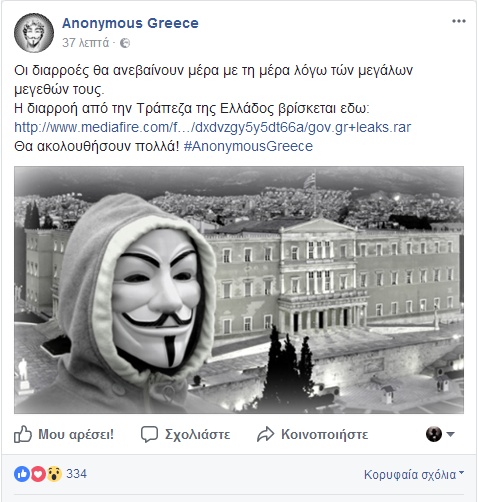Click the red heart love reaction icon
This screenshot has width=478, height=502.
coord(38,474)
